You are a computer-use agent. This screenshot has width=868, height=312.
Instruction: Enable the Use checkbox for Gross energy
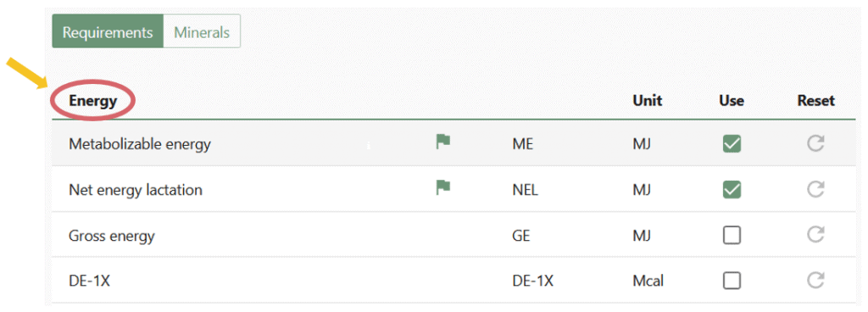(x=732, y=236)
